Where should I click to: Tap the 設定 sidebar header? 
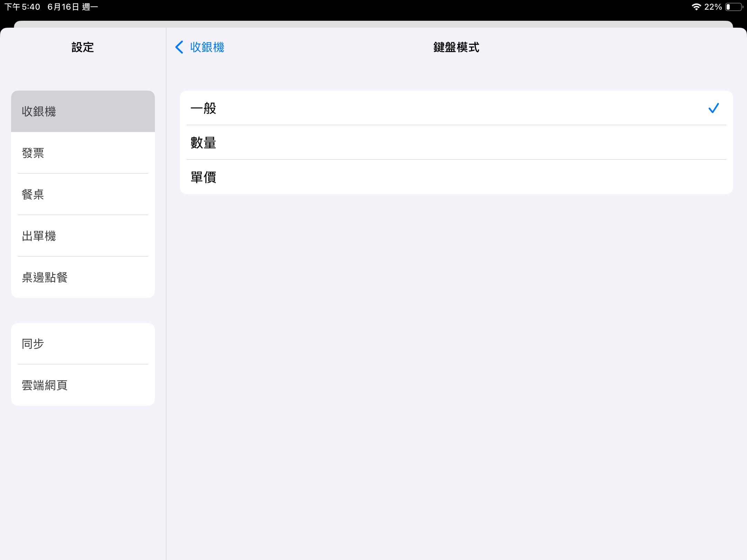click(x=83, y=47)
